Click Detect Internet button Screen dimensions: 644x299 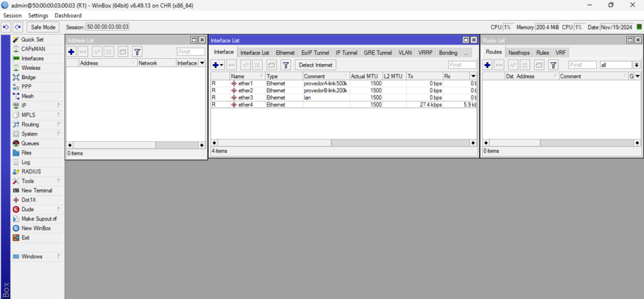316,65
